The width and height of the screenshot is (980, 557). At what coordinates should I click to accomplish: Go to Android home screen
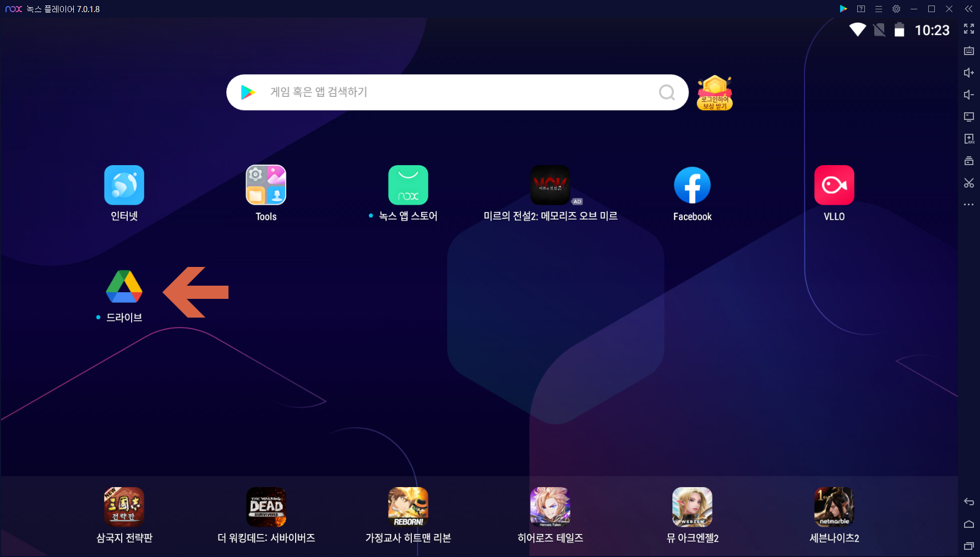click(969, 524)
